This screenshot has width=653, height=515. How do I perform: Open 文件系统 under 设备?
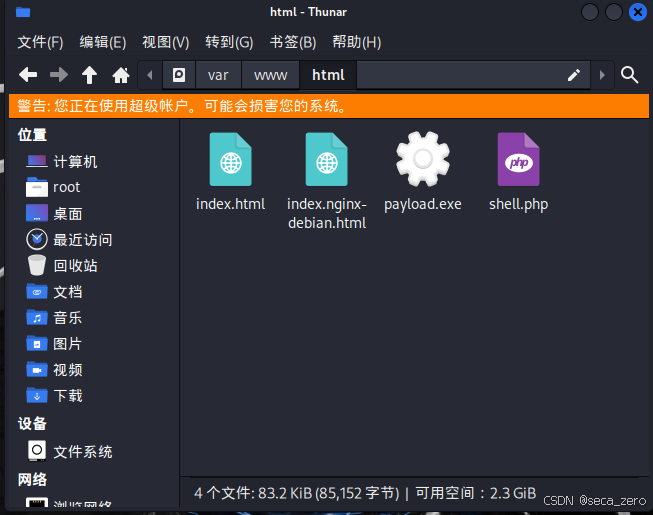(70, 452)
